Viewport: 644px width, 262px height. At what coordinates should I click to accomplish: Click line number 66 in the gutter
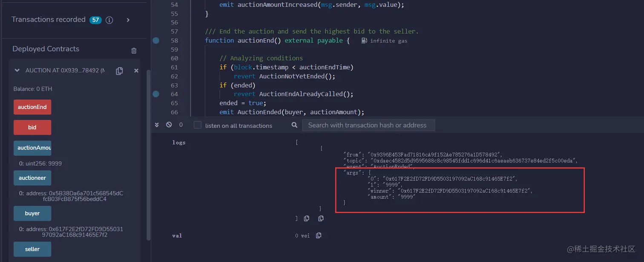pos(174,112)
